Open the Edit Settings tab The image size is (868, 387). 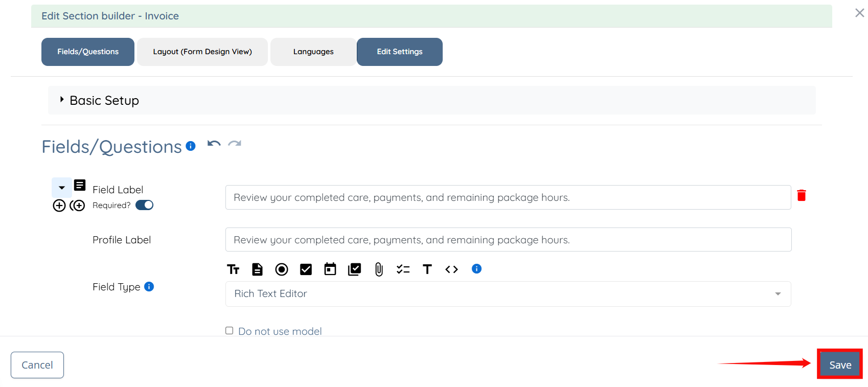pos(400,52)
